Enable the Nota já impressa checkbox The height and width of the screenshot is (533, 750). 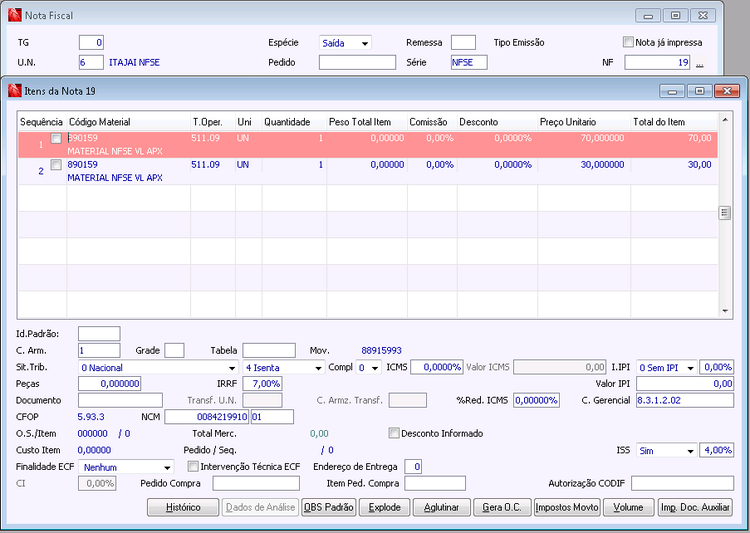pyautogui.click(x=628, y=43)
